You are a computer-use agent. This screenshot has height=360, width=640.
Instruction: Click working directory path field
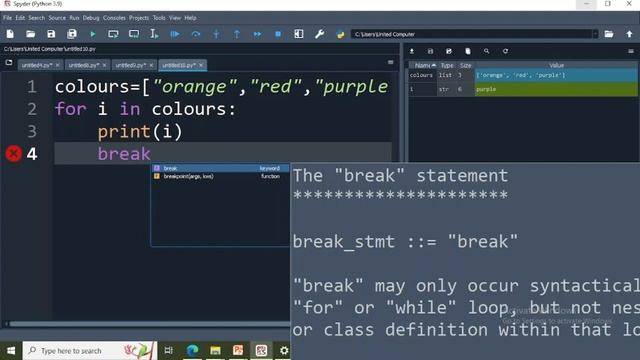(x=471, y=34)
